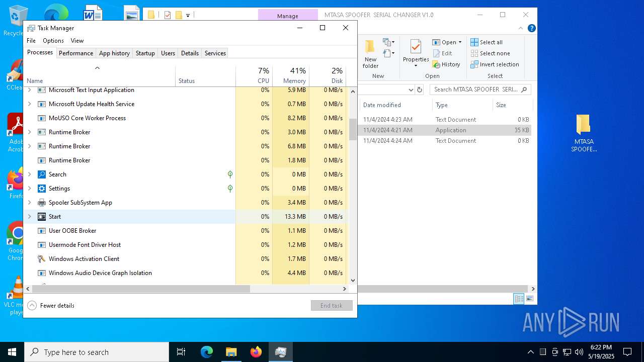Click Task Manager taskbar icon
The height and width of the screenshot is (362, 644).
pyautogui.click(x=281, y=352)
